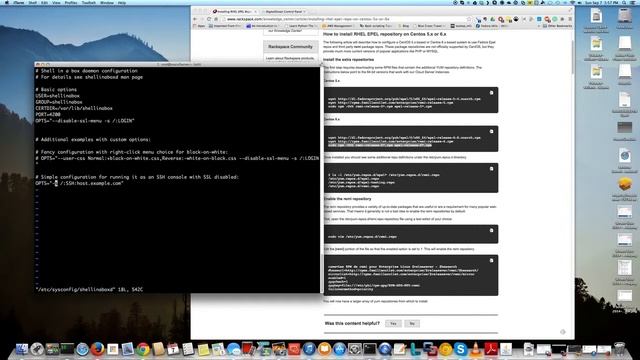This screenshot has height=360, width=640.
Task: Open the Window menu
Action: [x=107, y=2]
